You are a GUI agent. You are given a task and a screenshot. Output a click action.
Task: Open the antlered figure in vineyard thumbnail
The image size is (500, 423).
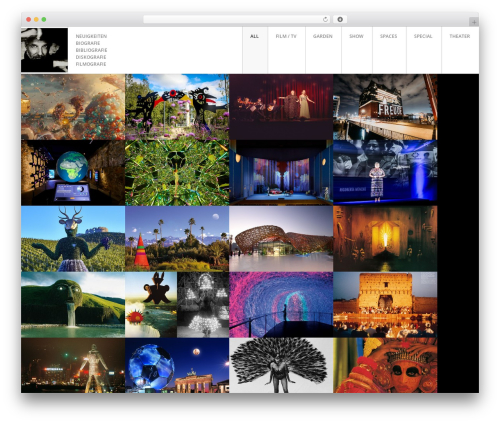pos(73,239)
